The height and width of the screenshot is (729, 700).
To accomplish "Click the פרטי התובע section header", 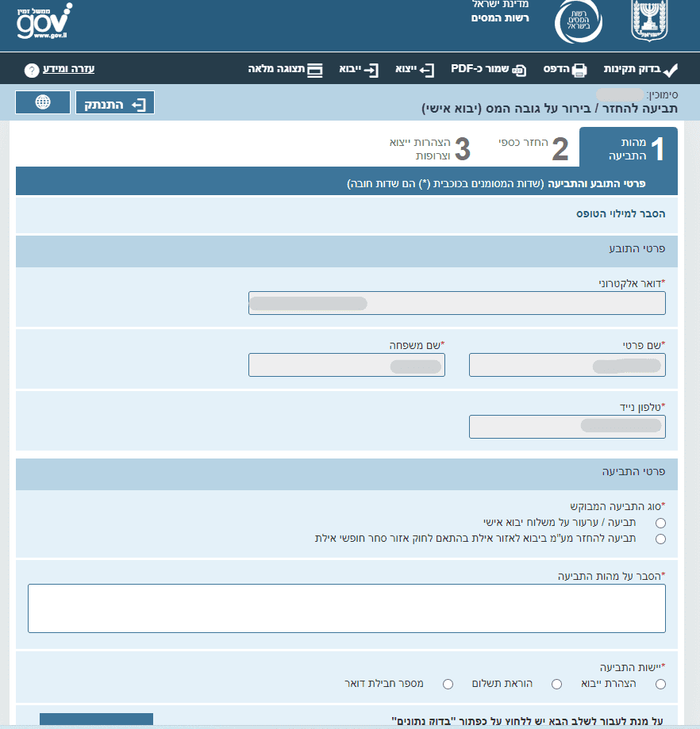I will [347, 251].
